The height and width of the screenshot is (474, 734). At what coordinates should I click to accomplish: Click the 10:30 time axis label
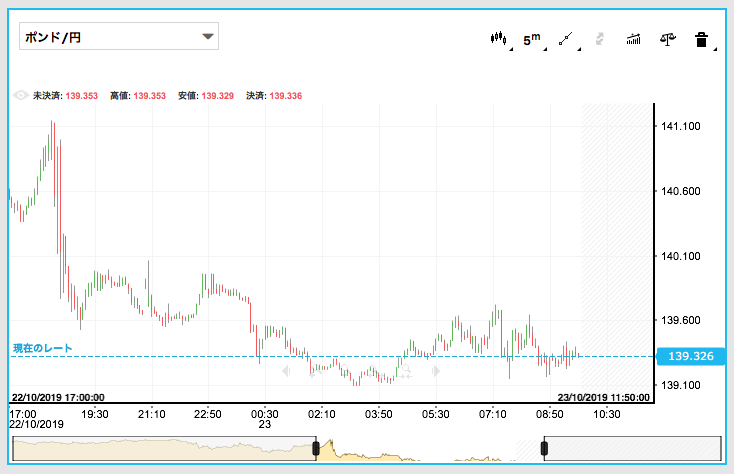tap(607, 414)
